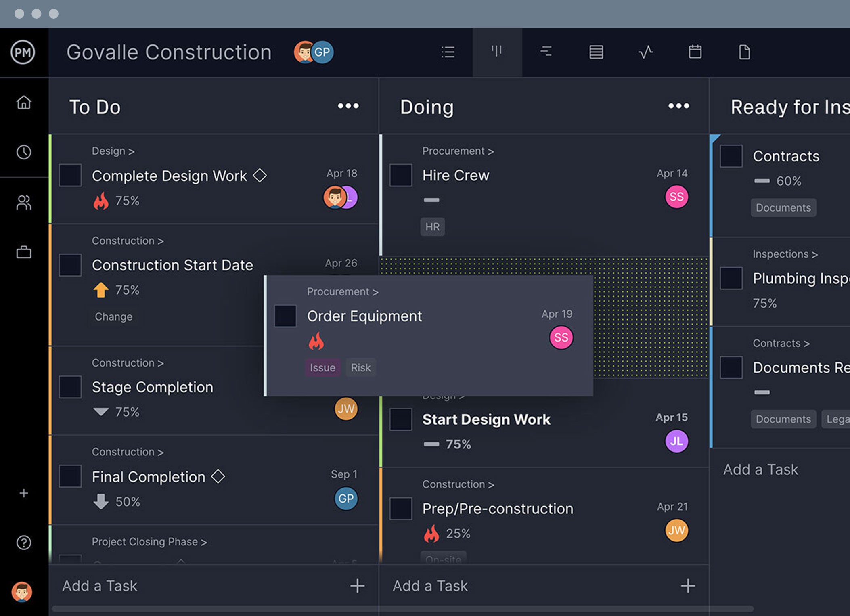Expand the Doing column options menu
This screenshot has width=850, height=616.
click(679, 106)
